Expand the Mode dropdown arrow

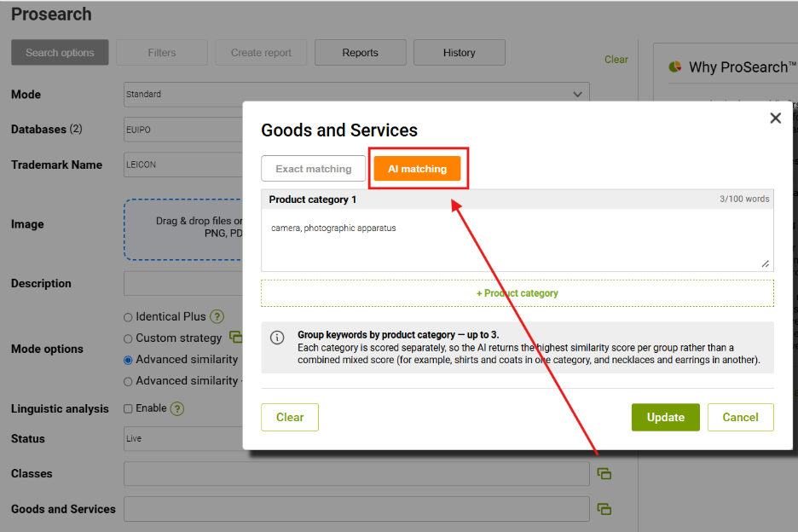pos(578,94)
